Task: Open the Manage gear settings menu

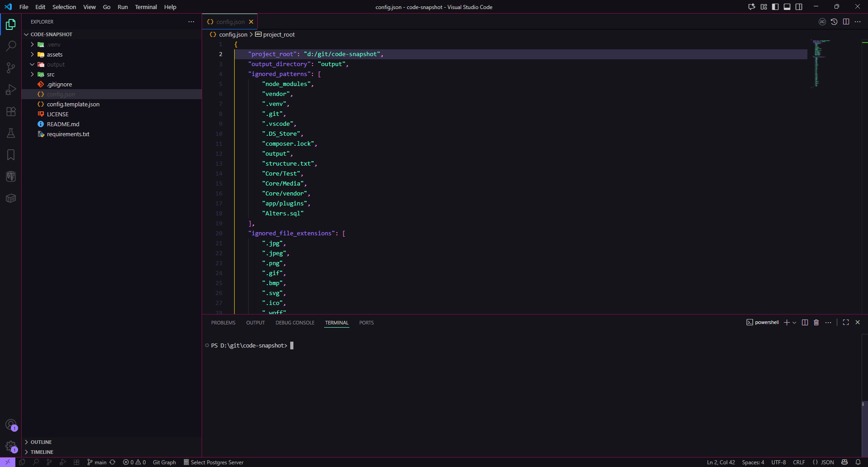Action: (x=11, y=447)
